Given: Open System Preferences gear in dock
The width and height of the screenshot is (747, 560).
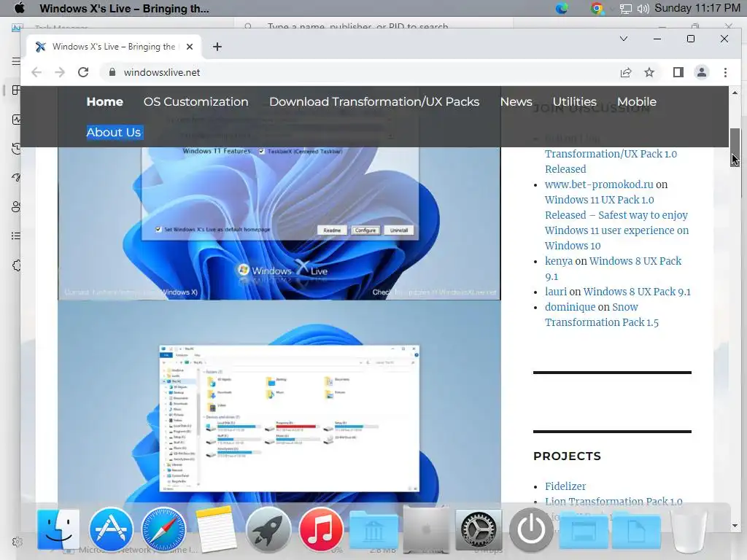Looking at the screenshot, I should click(x=479, y=529).
